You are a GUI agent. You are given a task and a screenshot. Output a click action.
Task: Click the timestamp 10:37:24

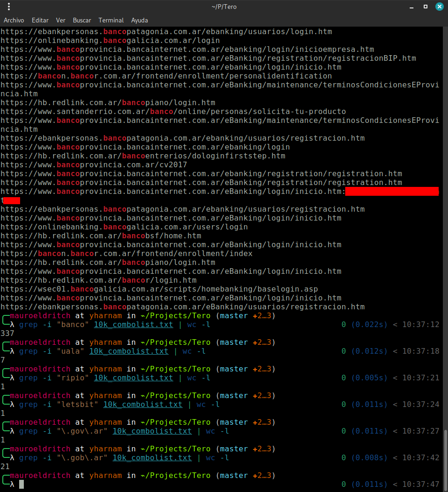[421, 405]
